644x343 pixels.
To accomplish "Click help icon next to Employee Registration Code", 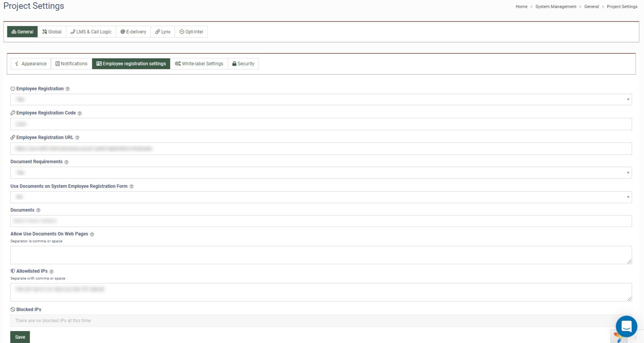I will point(80,113).
